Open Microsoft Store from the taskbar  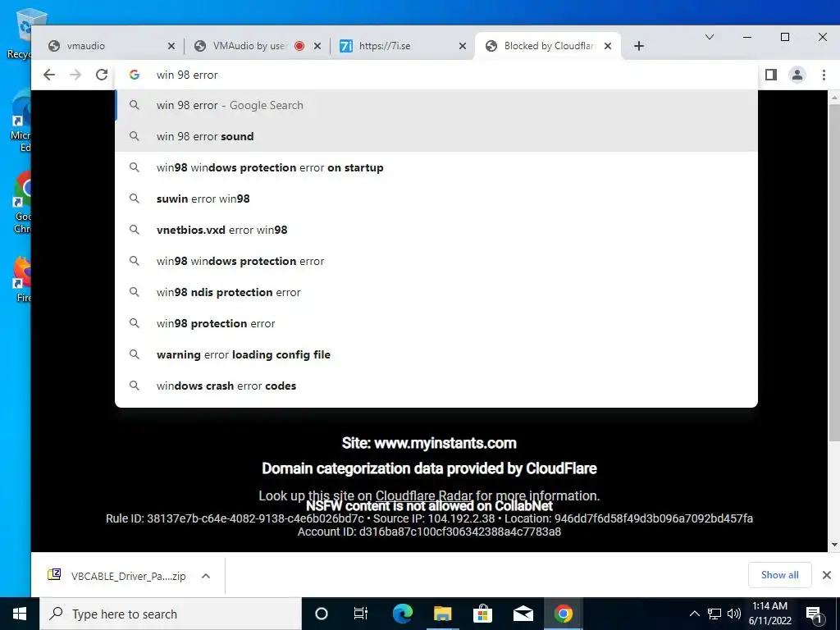click(482, 614)
